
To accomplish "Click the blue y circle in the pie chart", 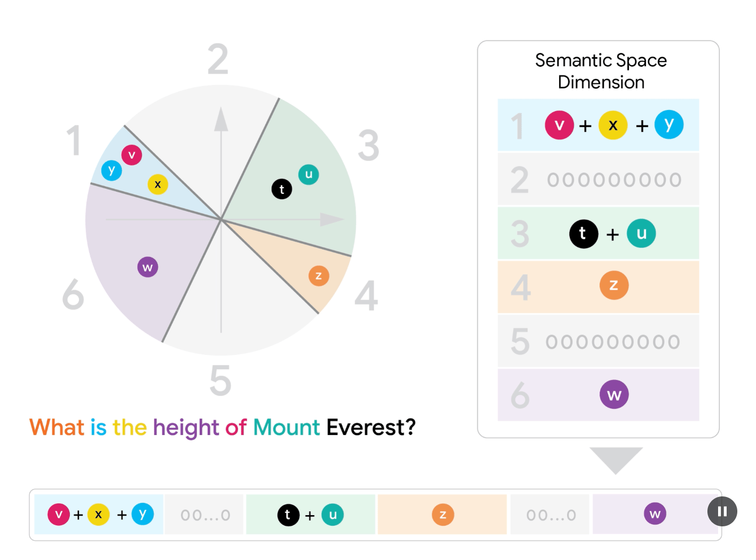I will click(x=112, y=170).
